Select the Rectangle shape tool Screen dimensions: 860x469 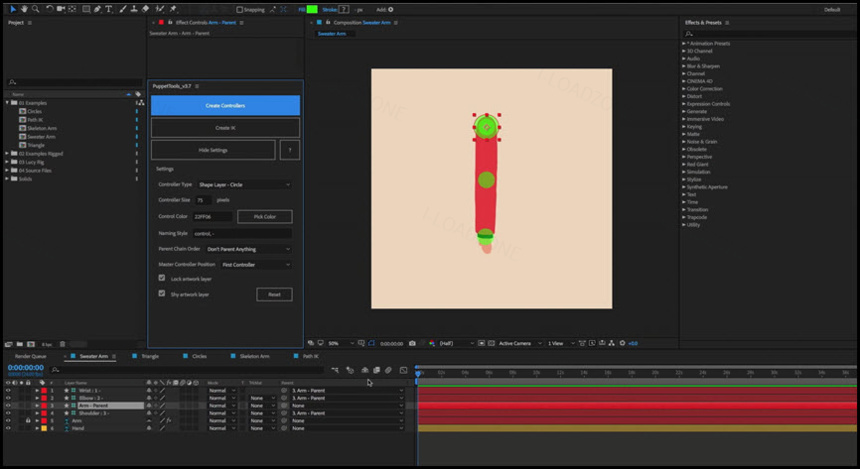click(x=86, y=9)
